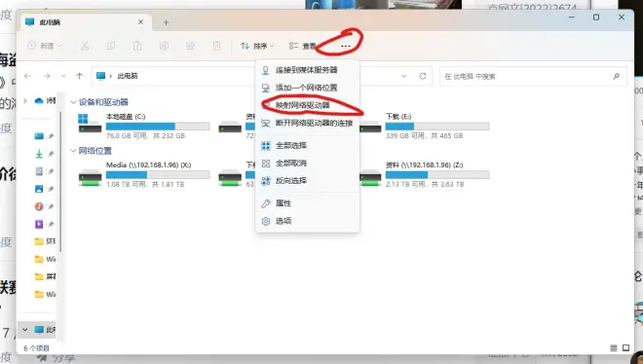Screen dimensions: 643x364
Task: Open recent locations dropdown arrow
Action: pyautogui.click(x=63, y=76)
